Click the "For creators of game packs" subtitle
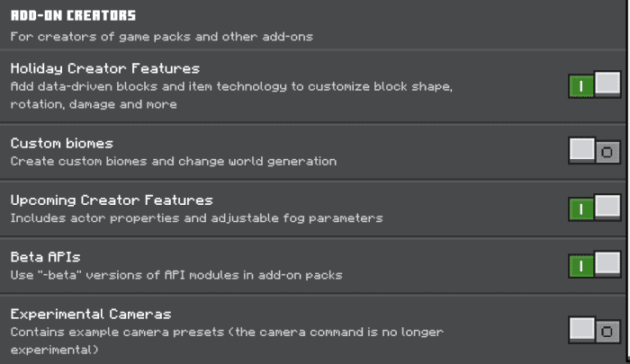630x364 pixels. coord(162,37)
